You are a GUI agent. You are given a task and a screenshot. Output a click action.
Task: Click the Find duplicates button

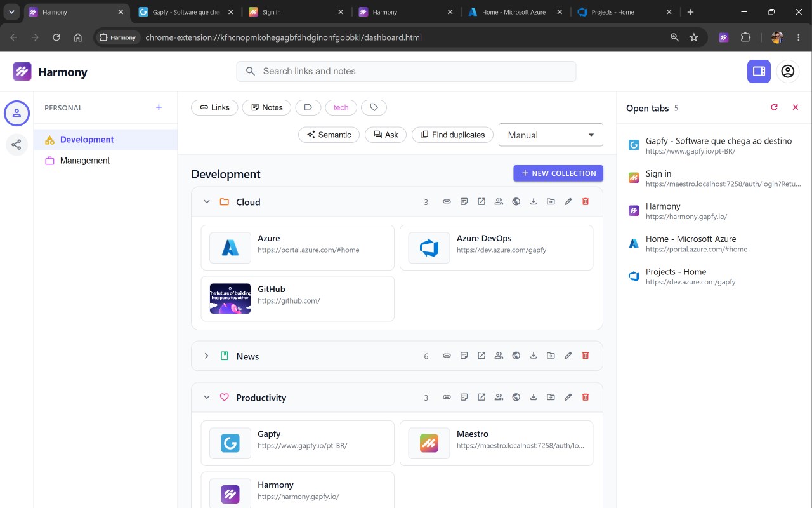[452, 135]
